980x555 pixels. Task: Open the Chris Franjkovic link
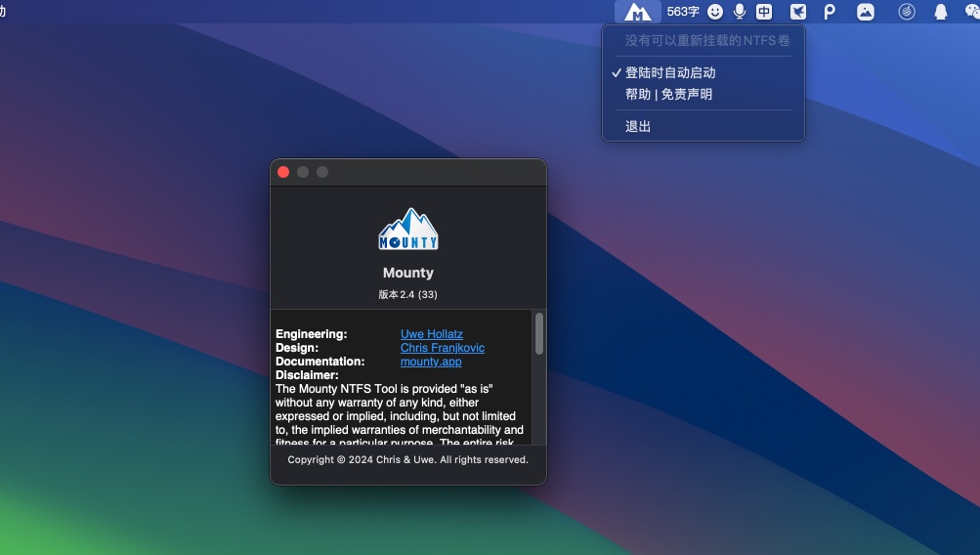point(443,348)
